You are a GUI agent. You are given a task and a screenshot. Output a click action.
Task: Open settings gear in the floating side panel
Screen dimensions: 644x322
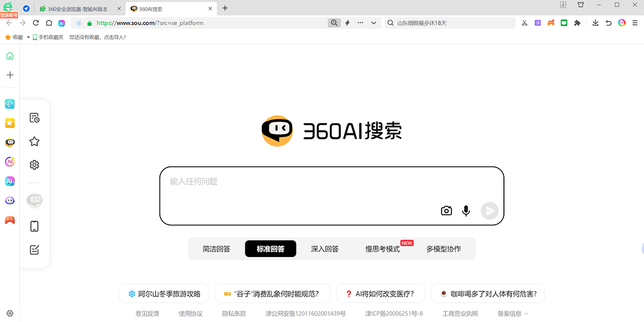[x=34, y=165]
